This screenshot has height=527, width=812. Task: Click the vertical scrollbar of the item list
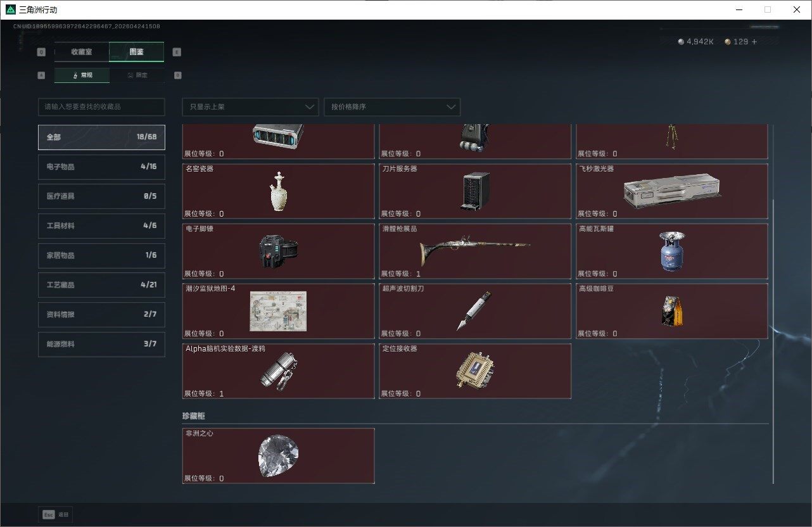coord(773,342)
